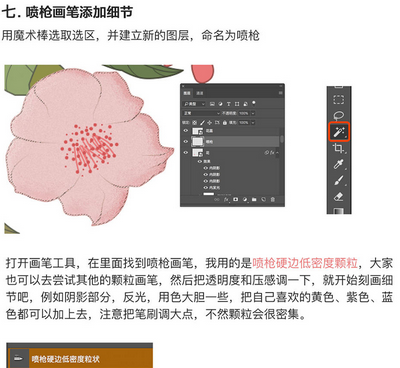Select the Rectangular Marquee tool

click(339, 99)
